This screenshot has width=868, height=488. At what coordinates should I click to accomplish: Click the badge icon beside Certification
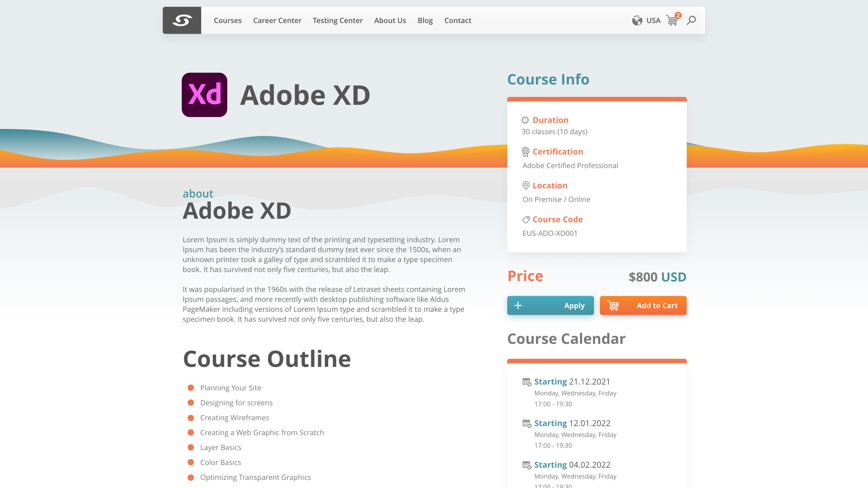coord(525,152)
